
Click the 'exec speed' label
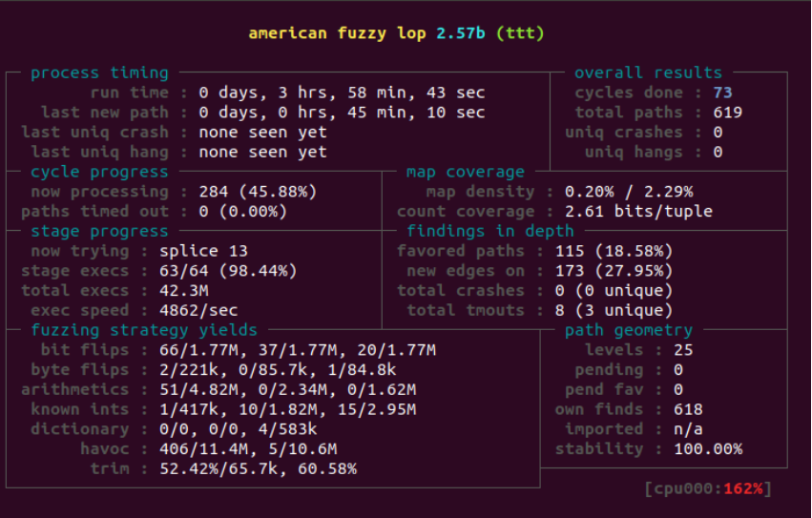80,311
